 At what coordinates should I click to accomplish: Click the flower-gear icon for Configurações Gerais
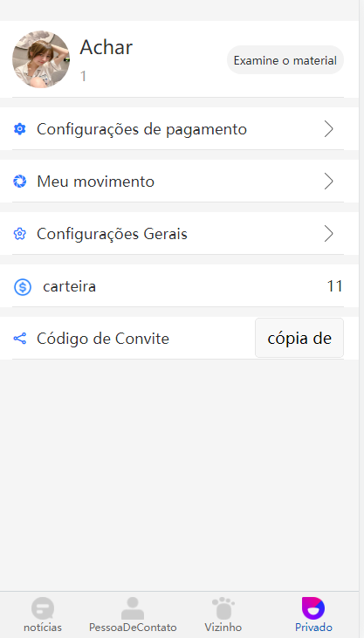[x=19, y=234]
